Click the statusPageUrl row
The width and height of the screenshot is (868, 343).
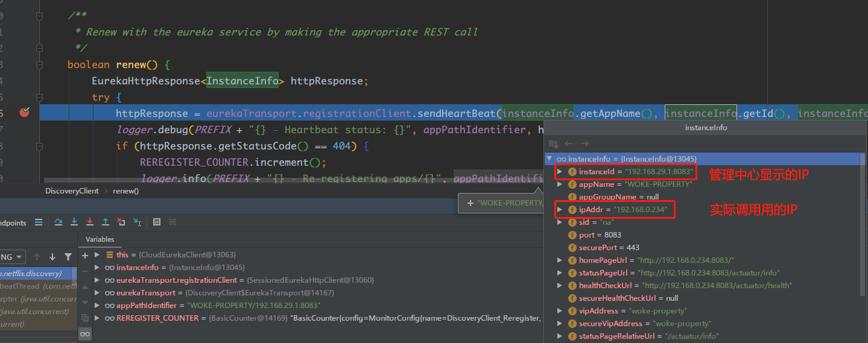point(703,273)
